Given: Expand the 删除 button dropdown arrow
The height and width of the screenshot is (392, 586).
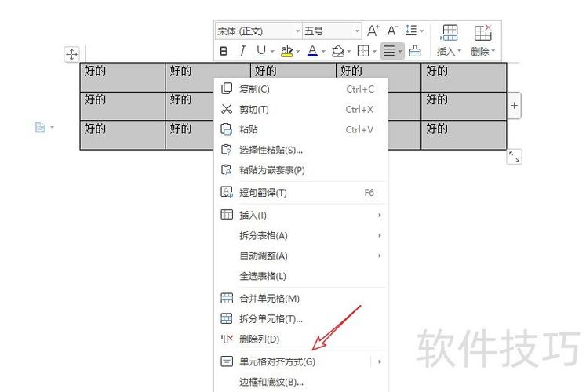Looking at the screenshot, I should (493, 51).
